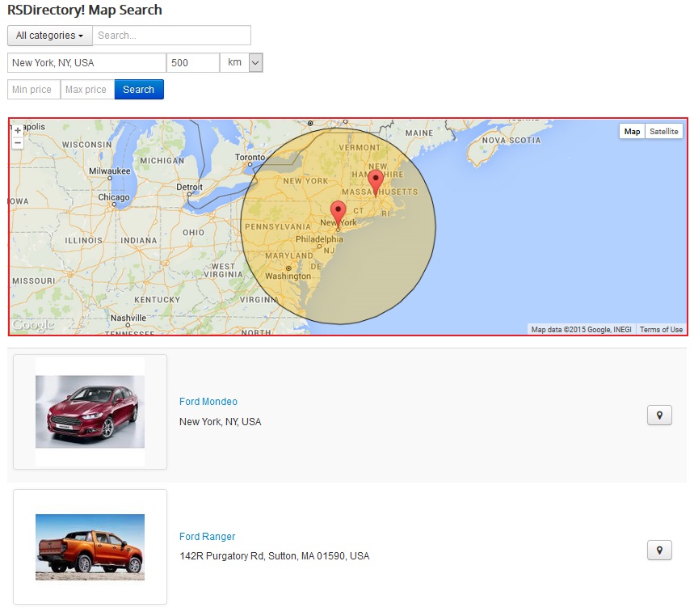Focus the Min price field

coord(34,90)
